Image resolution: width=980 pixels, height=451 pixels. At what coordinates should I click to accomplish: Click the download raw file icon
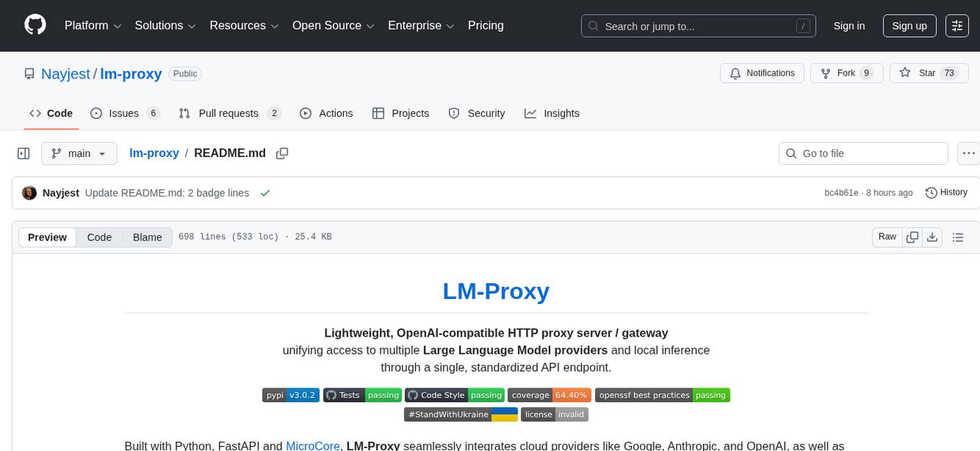point(932,236)
